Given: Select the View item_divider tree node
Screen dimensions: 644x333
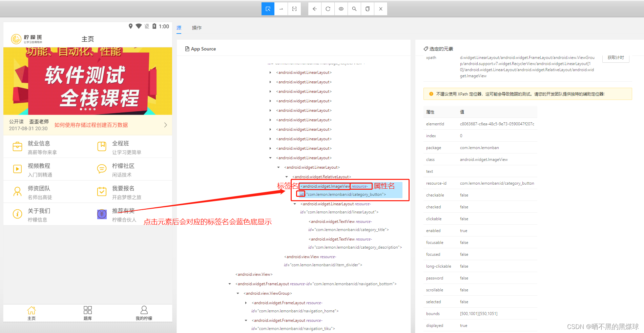Looking at the screenshot, I should pyautogui.click(x=323, y=261).
